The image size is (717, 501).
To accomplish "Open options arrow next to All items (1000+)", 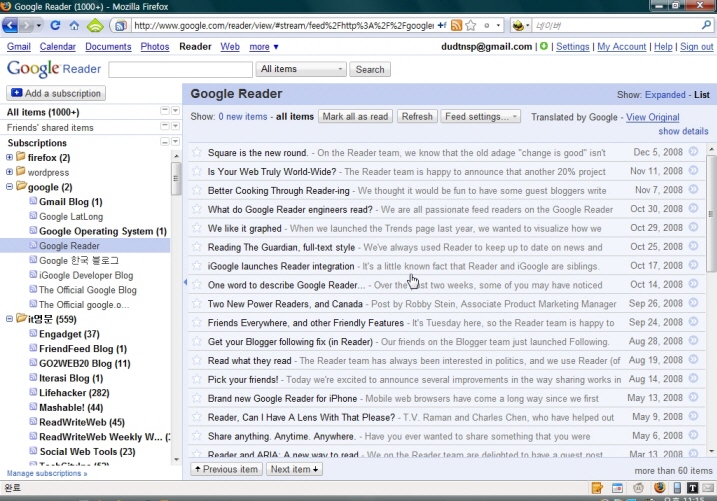I will coord(175,111).
